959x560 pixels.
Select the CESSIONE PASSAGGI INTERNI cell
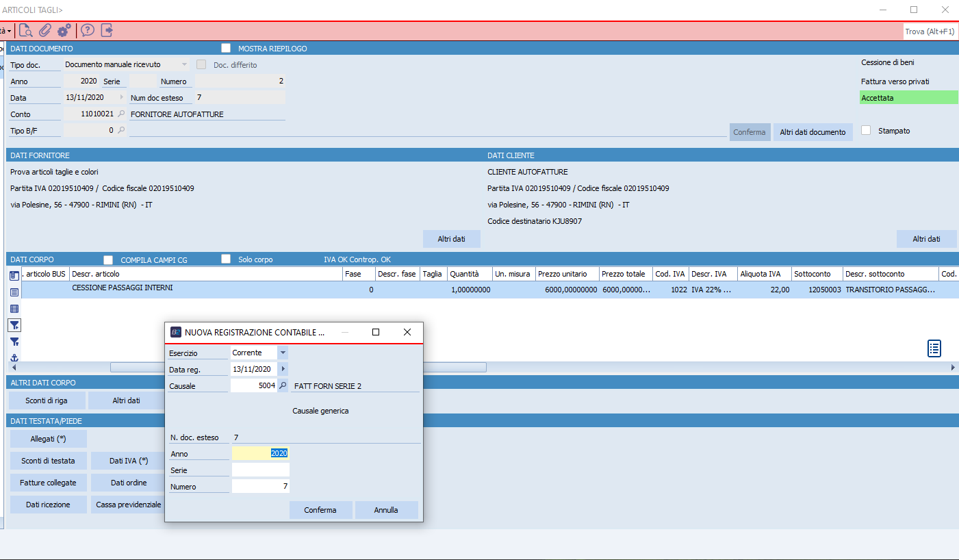coord(206,289)
